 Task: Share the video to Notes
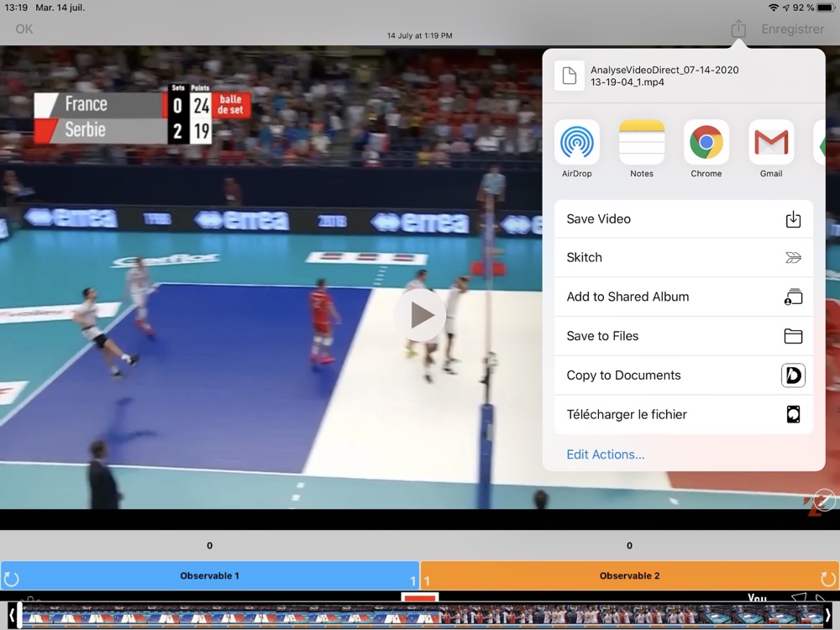[641, 142]
